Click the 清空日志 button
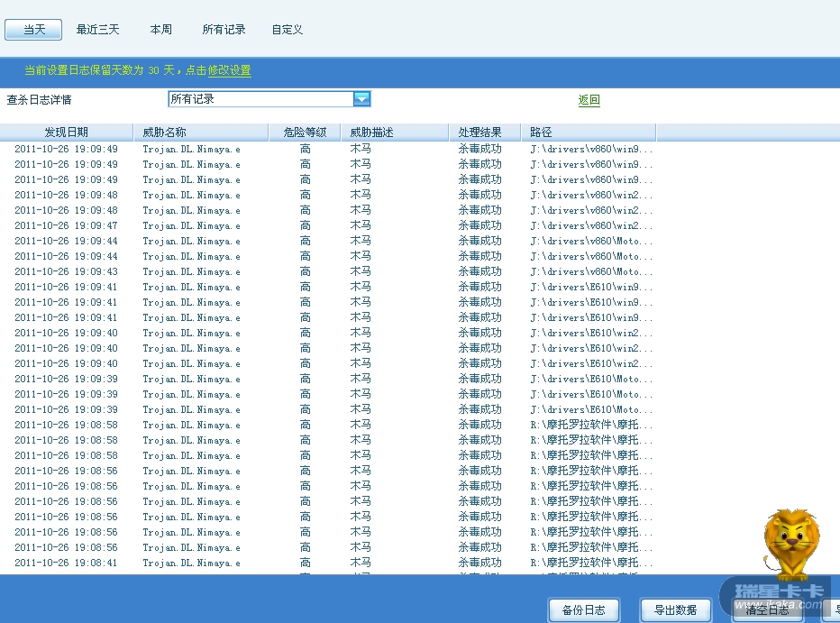The image size is (840, 623). 767,610
